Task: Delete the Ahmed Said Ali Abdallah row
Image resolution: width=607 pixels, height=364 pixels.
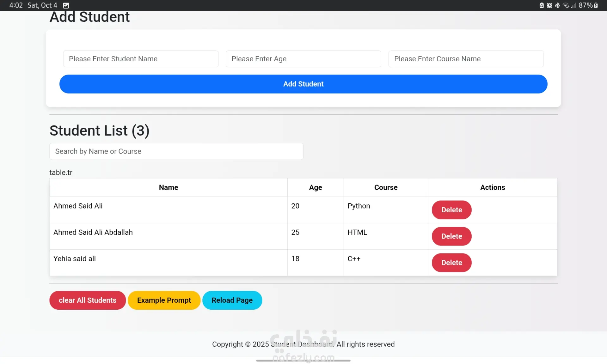Action: (451, 236)
